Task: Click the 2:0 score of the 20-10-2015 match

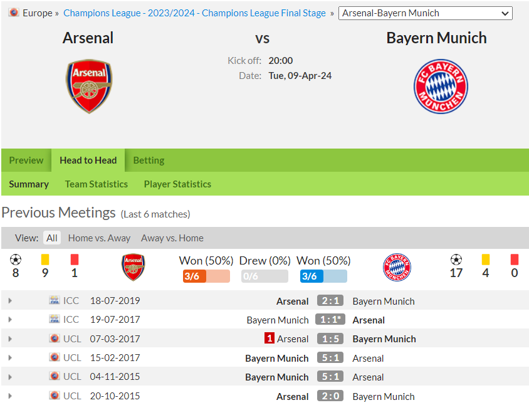Action: [330, 396]
